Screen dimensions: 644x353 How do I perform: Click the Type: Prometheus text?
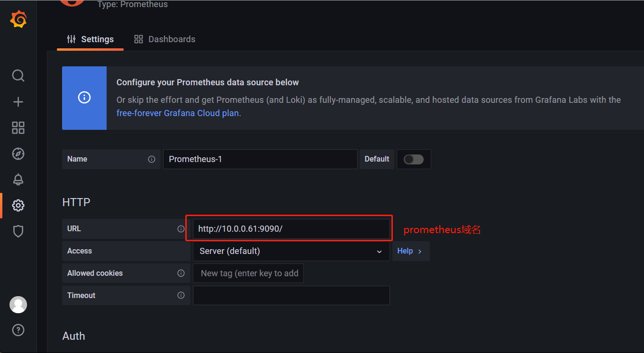pyautogui.click(x=133, y=4)
